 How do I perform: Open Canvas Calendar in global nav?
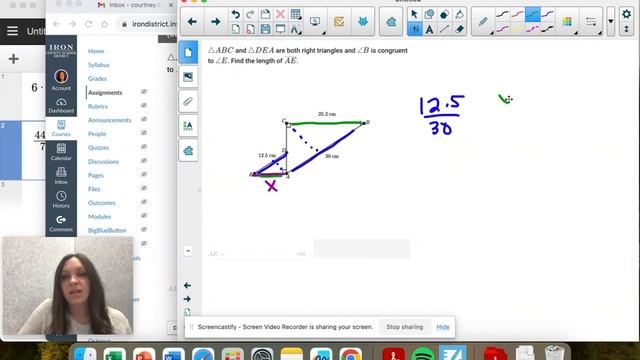[x=61, y=152]
